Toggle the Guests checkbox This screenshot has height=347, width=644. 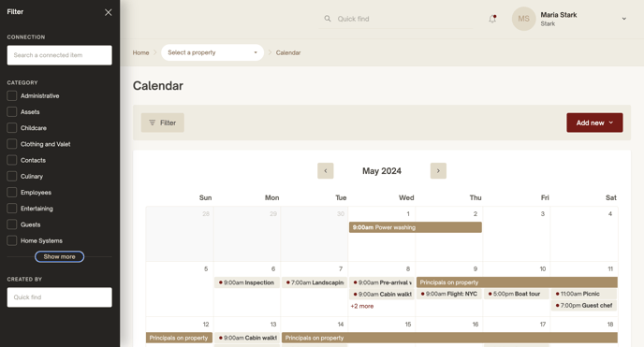pyautogui.click(x=12, y=224)
